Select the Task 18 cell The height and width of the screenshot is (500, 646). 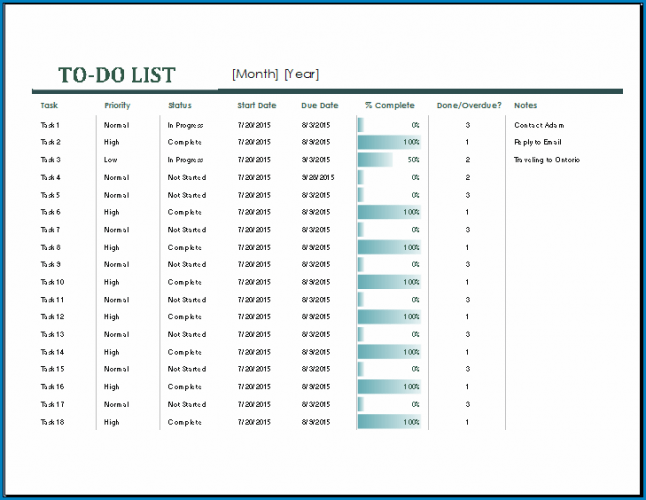coord(52,422)
